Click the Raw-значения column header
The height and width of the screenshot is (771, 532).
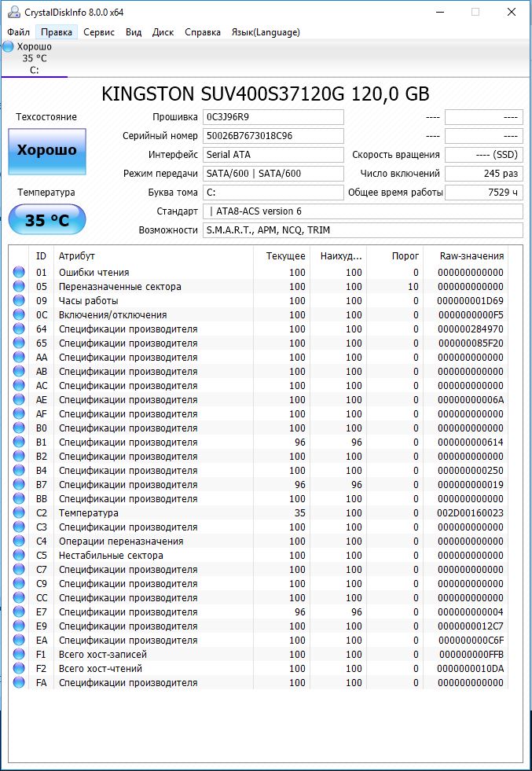(x=471, y=256)
